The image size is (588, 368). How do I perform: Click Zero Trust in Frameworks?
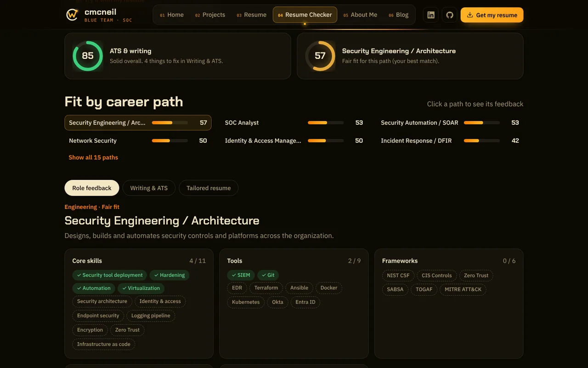click(476, 276)
